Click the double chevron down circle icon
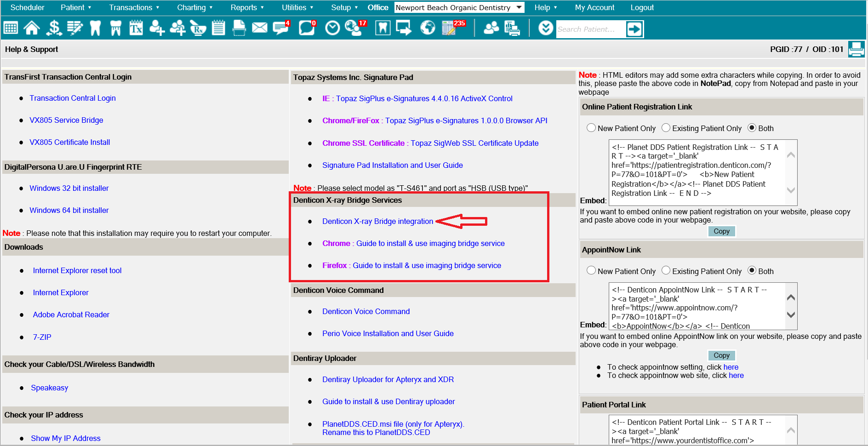 [x=546, y=29]
